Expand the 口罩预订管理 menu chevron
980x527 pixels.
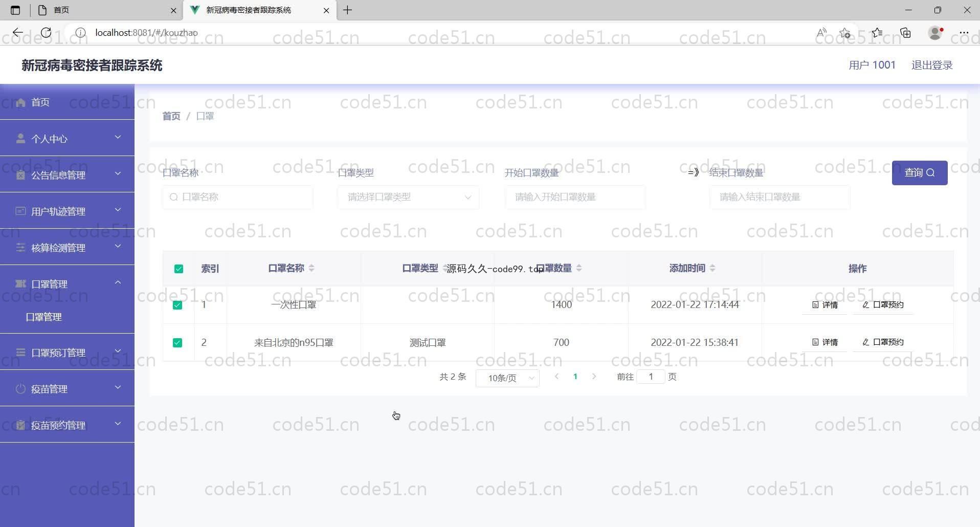pyautogui.click(x=118, y=351)
